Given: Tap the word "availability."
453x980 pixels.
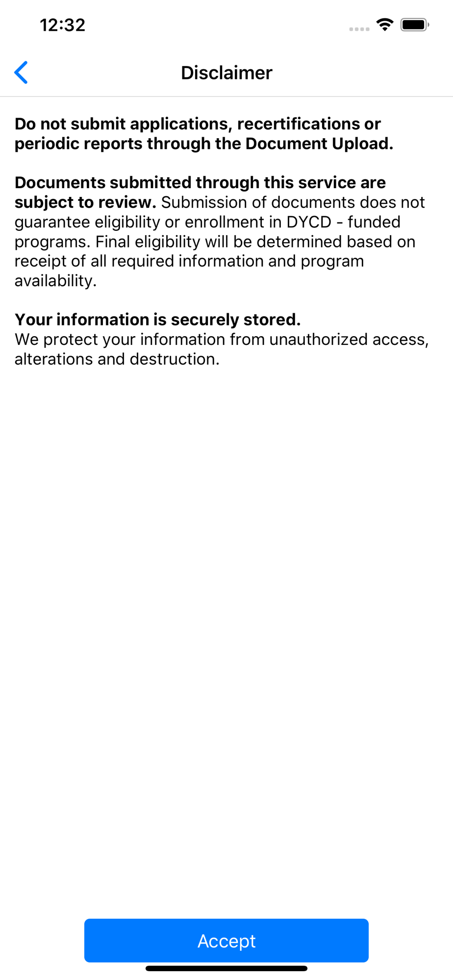Looking at the screenshot, I should pyautogui.click(x=55, y=281).
